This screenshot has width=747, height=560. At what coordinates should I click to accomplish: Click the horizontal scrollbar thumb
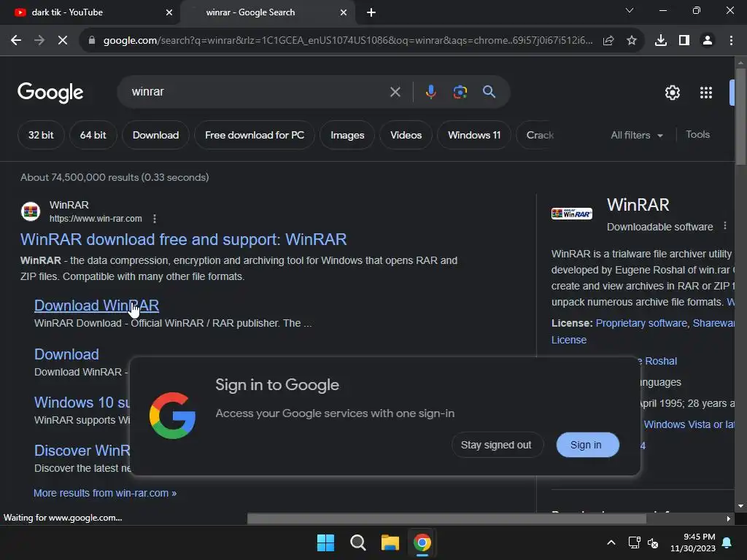446,518
